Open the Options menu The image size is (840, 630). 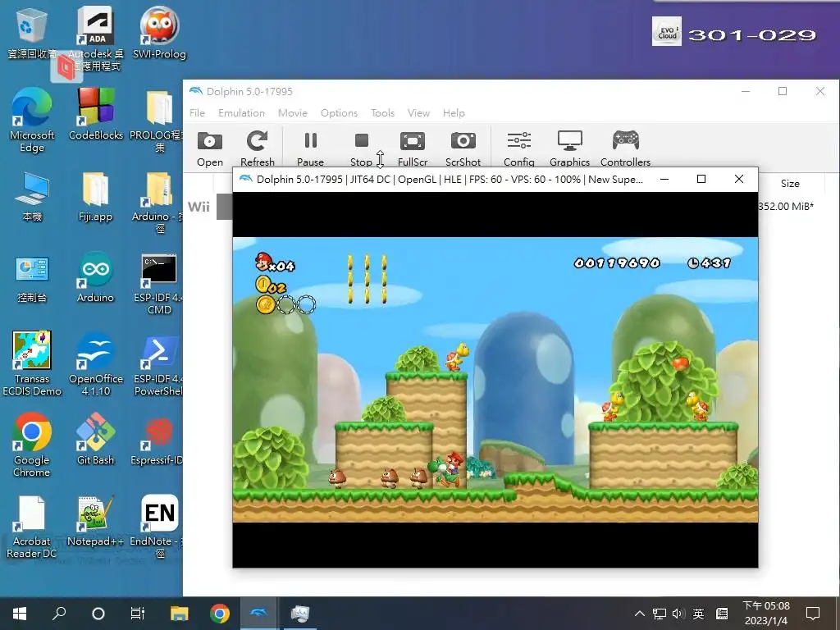click(x=339, y=113)
